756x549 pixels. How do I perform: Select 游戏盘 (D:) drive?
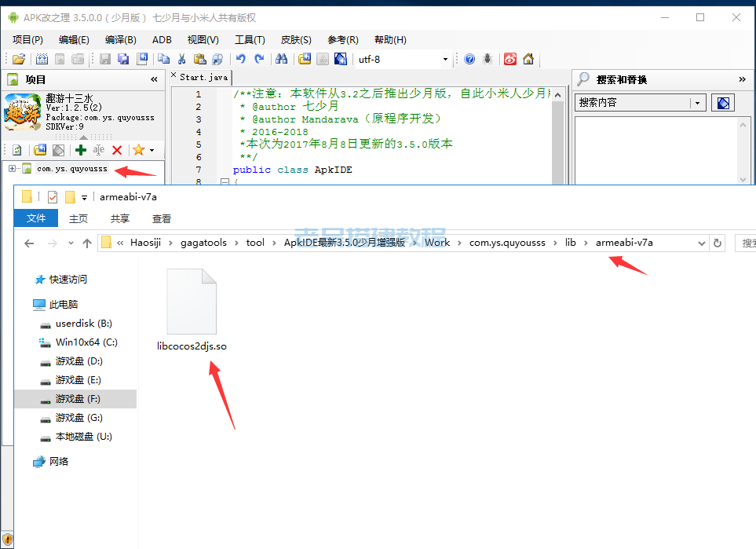click(x=79, y=361)
